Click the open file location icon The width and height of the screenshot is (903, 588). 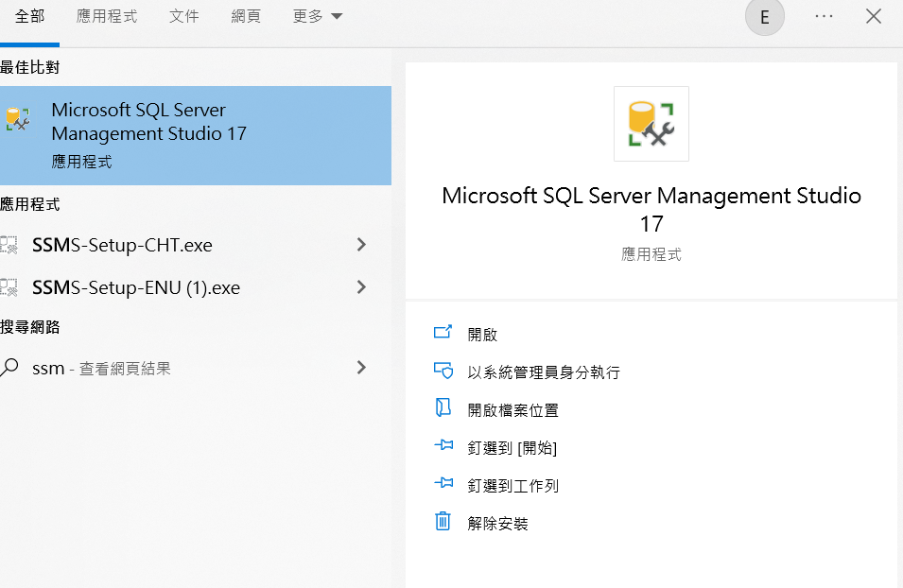click(443, 408)
